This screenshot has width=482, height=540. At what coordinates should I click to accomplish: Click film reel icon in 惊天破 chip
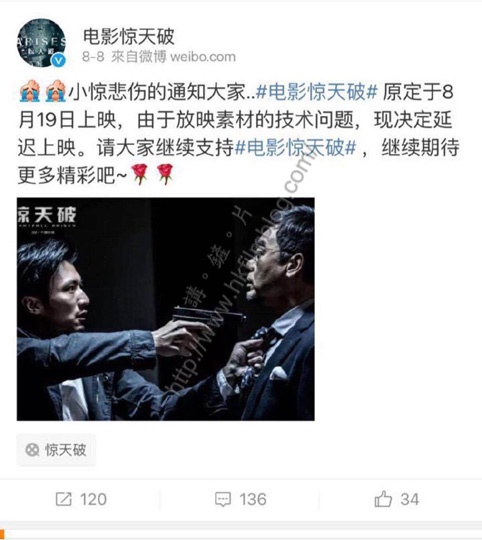point(32,450)
